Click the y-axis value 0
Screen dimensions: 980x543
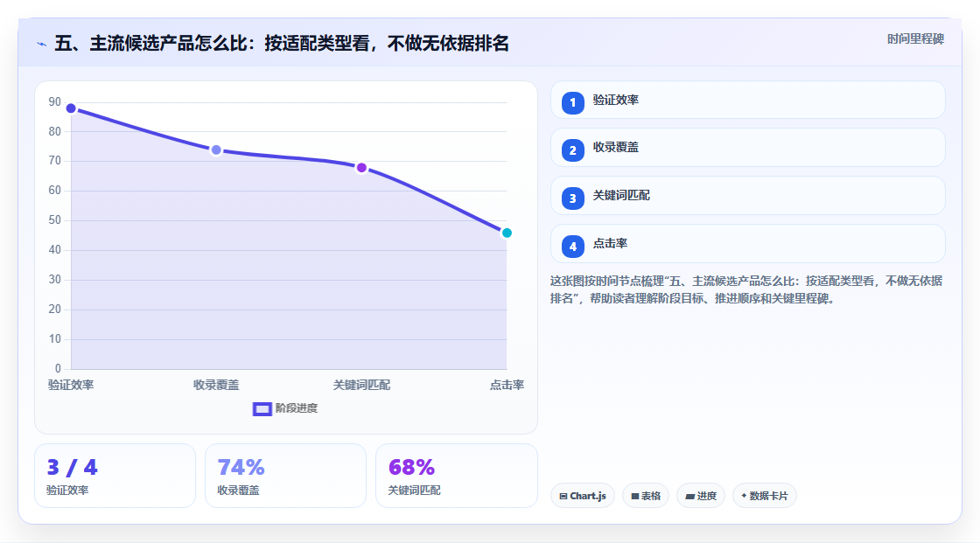tap(58, 369)
